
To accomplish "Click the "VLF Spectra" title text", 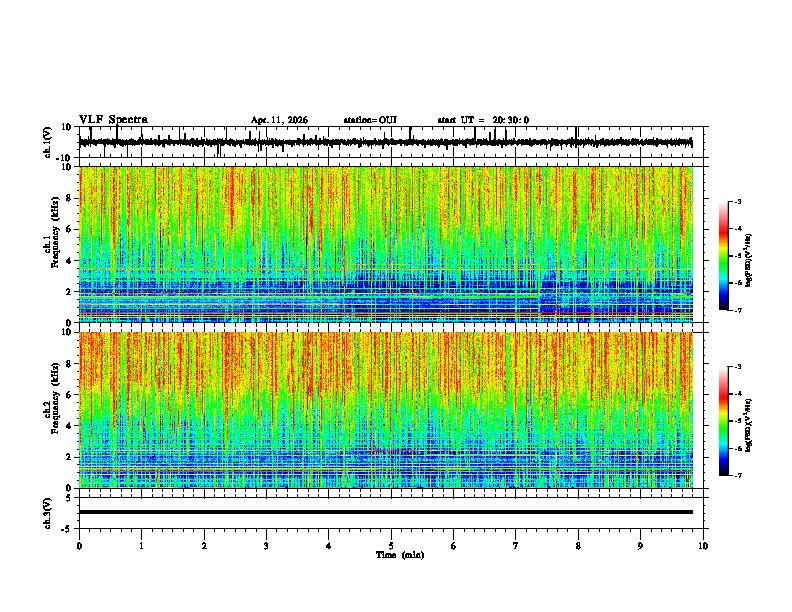I will (x=113, y=120).
